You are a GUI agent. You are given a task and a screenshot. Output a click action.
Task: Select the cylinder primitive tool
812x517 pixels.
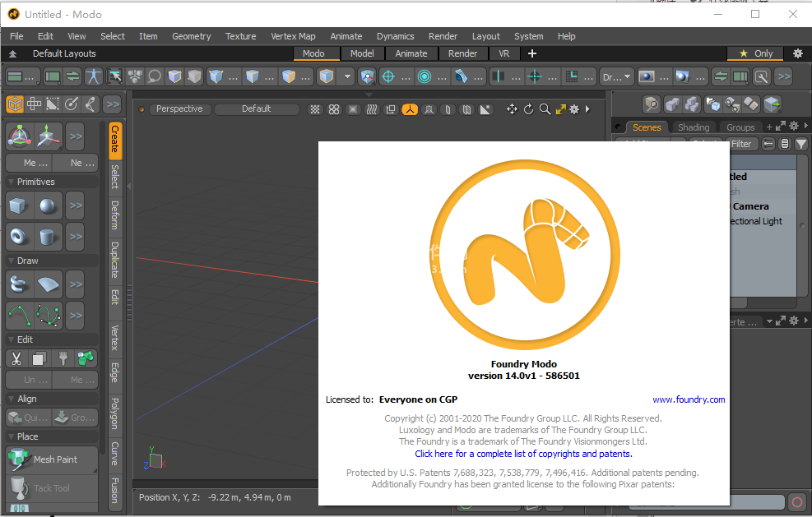coord(49,237)
